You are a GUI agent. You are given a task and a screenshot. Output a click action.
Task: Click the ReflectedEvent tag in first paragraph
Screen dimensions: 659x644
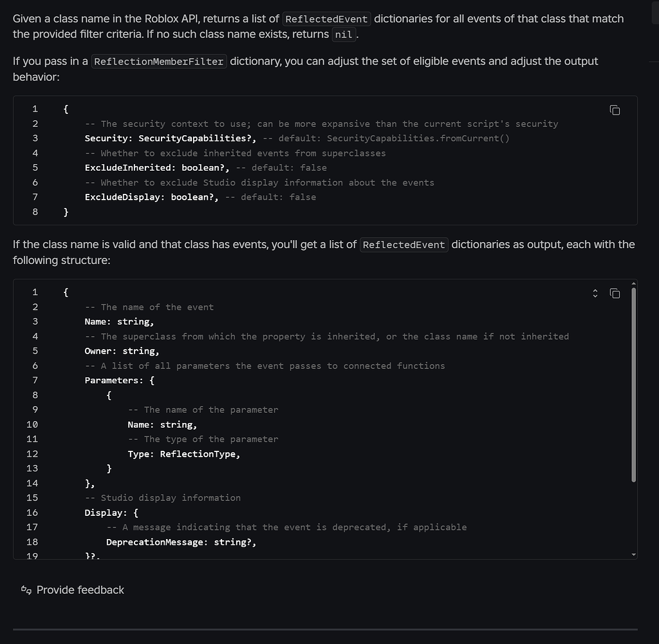[327, 19]
